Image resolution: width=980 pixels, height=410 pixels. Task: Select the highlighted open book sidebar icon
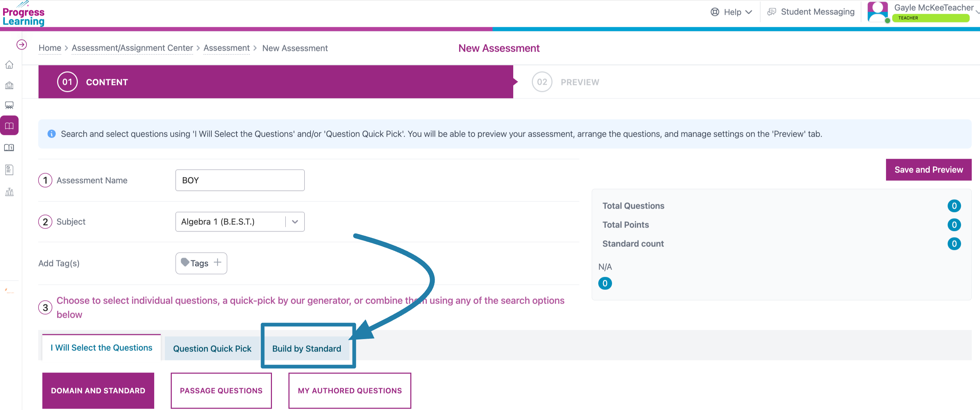tap(10, 126)
